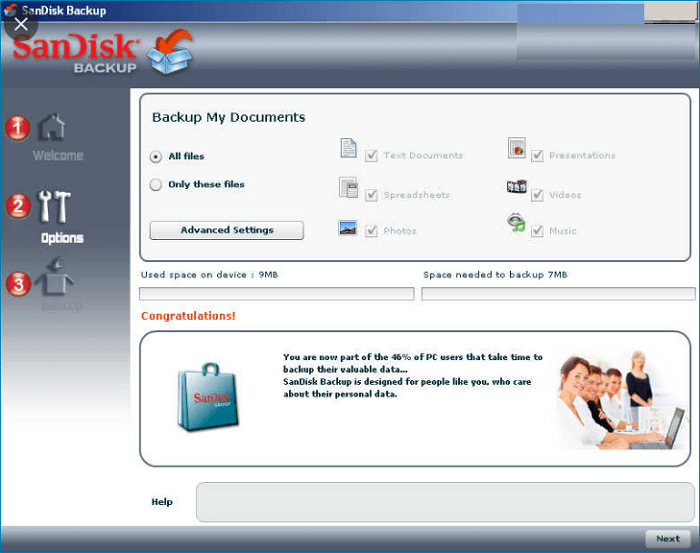Image resolution: width=700 pixels, height=553 pixels.
Task: Click the Photos picture icon
Action: click(348, 227)
